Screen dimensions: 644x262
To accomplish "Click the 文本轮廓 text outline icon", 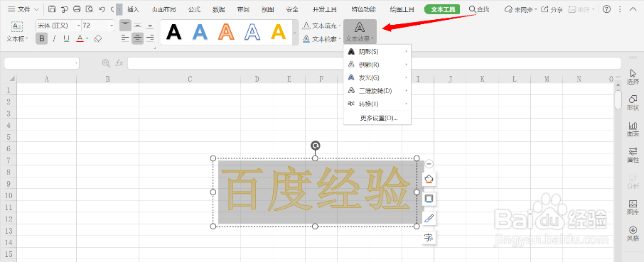I will click(306, 38).
